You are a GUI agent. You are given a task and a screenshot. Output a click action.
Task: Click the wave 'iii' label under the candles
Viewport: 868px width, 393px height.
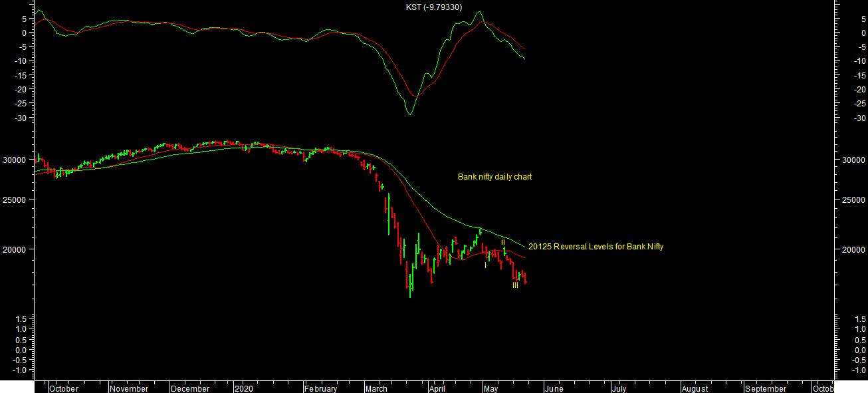pos(515,285)
